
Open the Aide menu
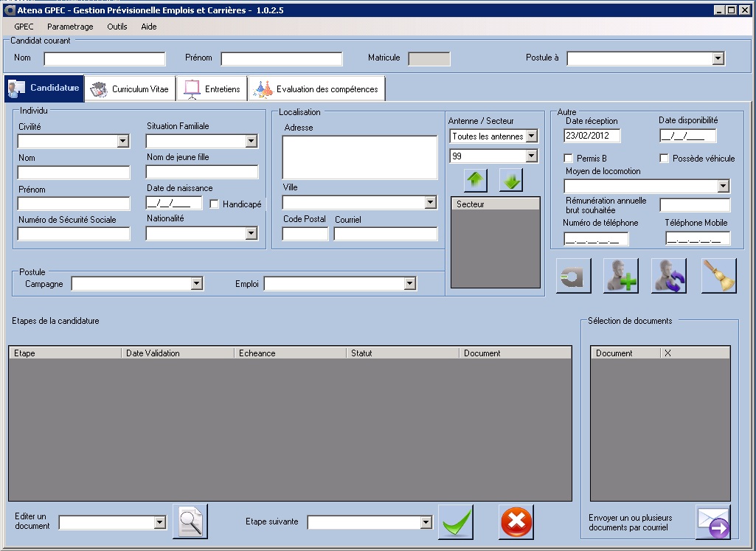point(148,27)
